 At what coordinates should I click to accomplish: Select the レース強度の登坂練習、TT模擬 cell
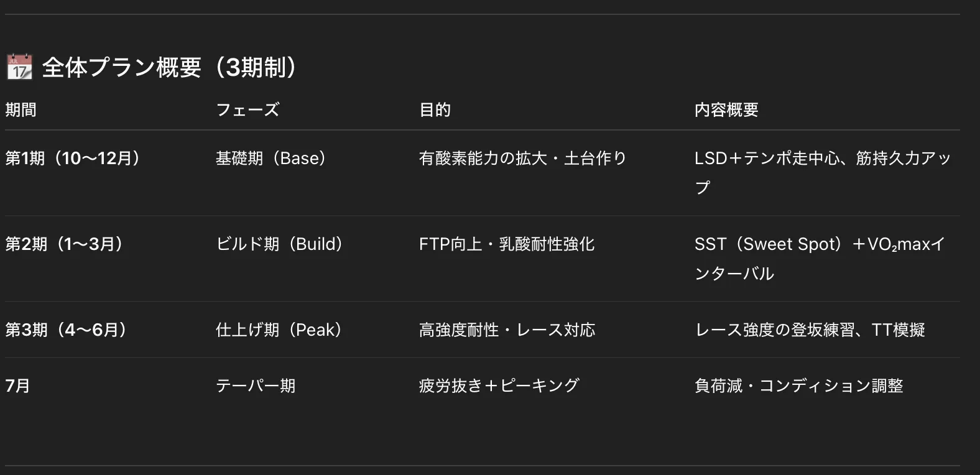coord(810,330)
